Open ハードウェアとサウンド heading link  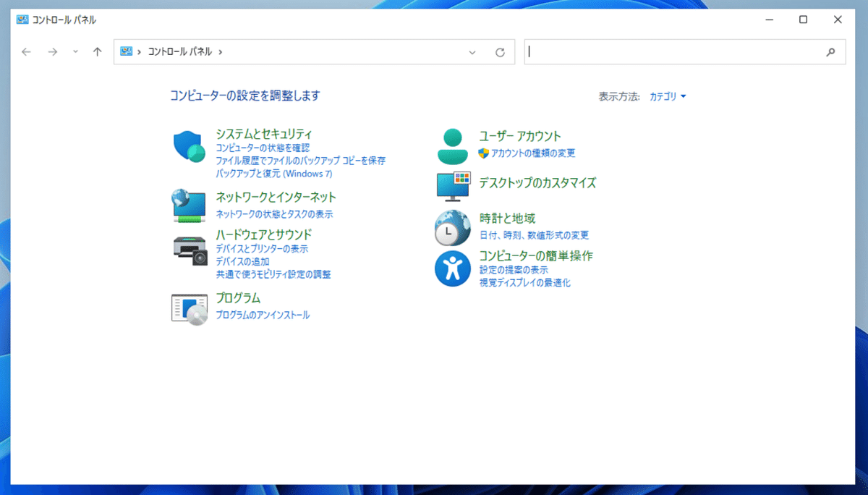(264, 234)
